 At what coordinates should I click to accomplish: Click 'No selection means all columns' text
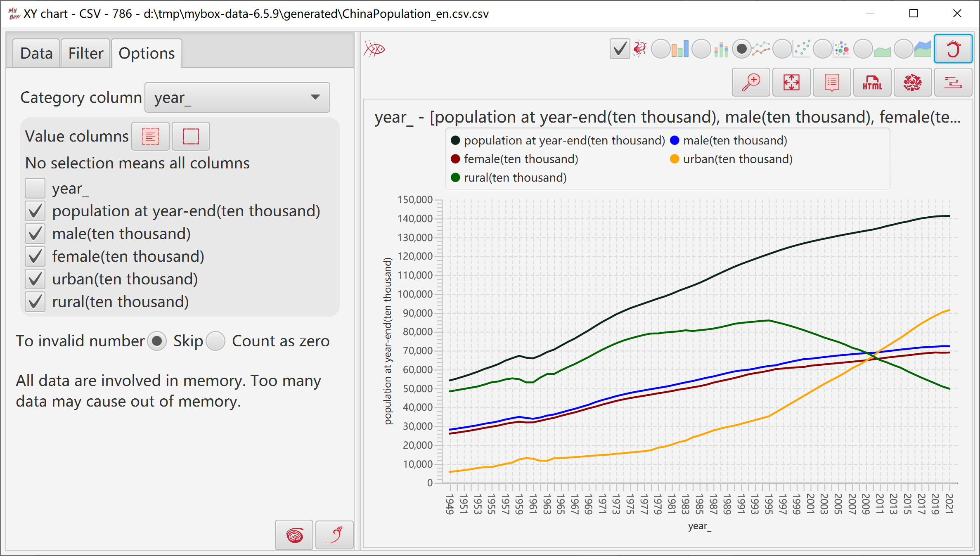click(137, 163)
